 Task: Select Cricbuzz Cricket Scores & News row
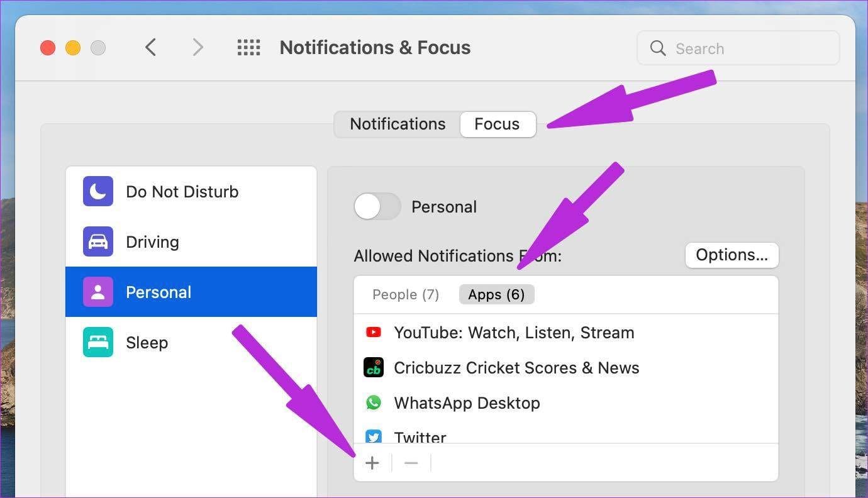click(x=566, y=367)
